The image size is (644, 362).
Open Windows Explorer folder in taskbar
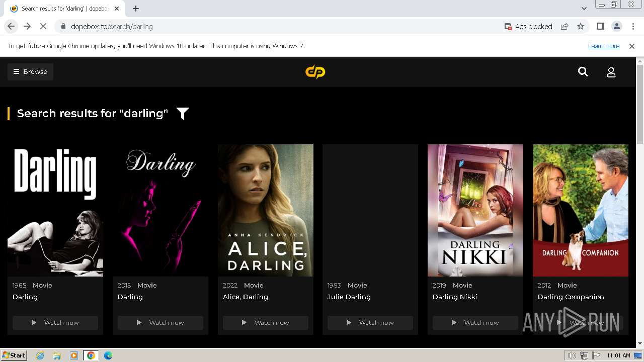click(x=57, y=355)
